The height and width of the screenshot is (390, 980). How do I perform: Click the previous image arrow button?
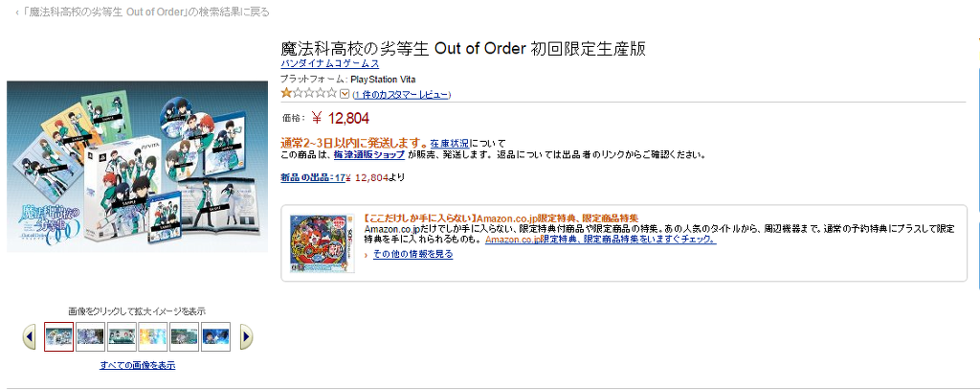30,336
